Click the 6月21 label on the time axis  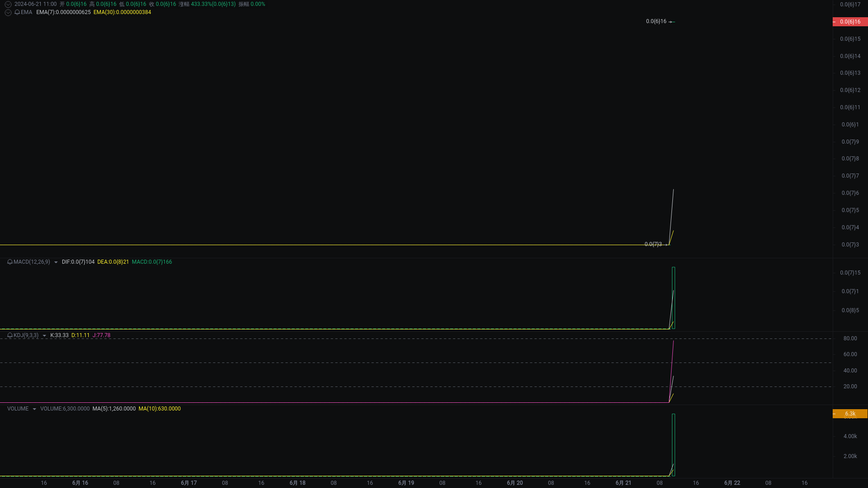click(x=623, y=483)
